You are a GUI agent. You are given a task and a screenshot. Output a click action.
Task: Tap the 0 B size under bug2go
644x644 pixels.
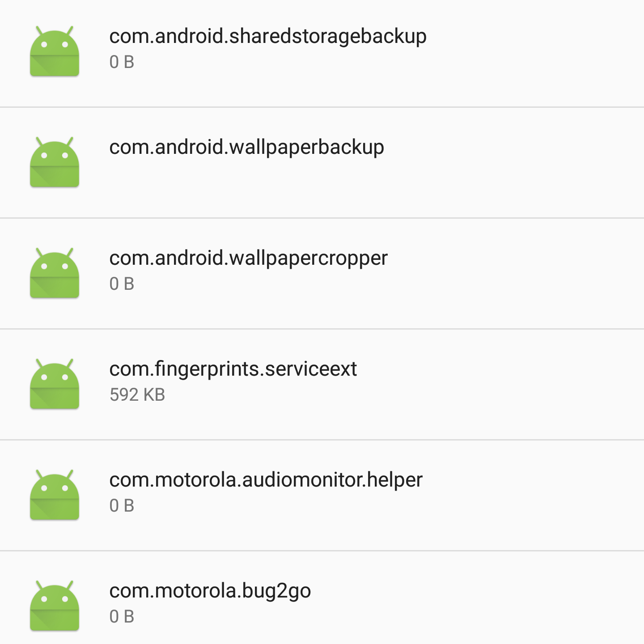tap(122, 617)
